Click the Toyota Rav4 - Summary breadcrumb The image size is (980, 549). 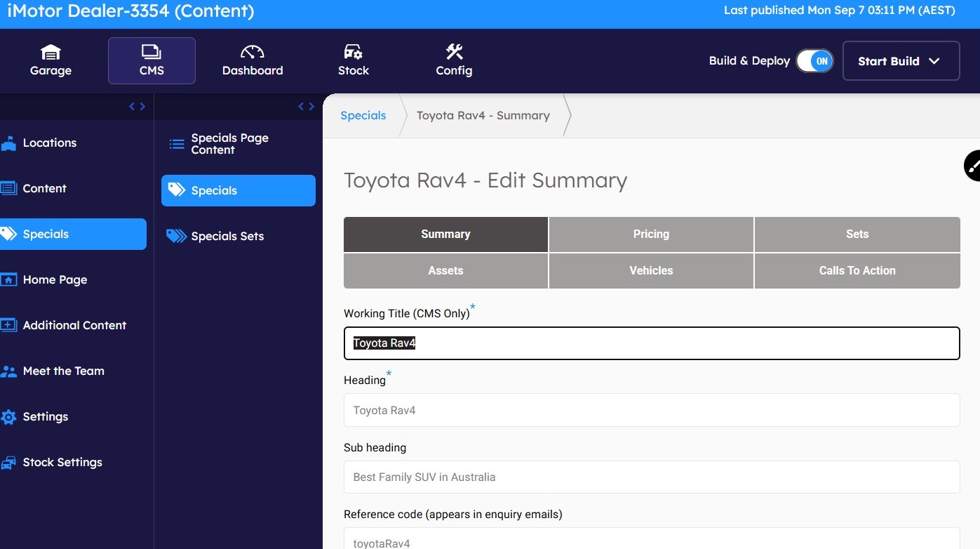click(483, 116)
